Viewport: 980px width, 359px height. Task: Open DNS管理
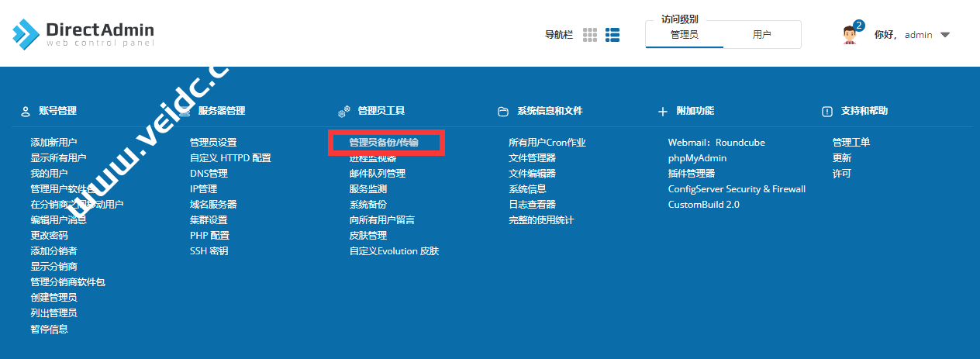point(209,174)
